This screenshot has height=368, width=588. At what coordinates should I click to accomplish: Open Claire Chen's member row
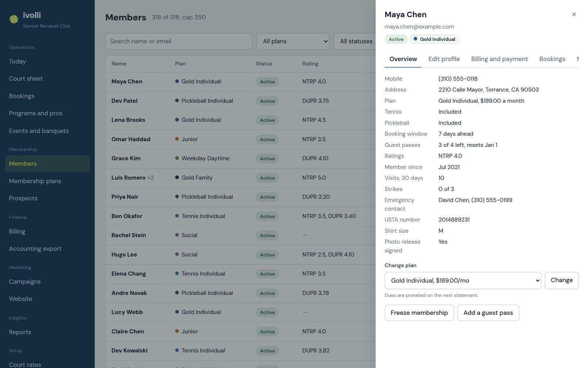[x=241, y=332]
